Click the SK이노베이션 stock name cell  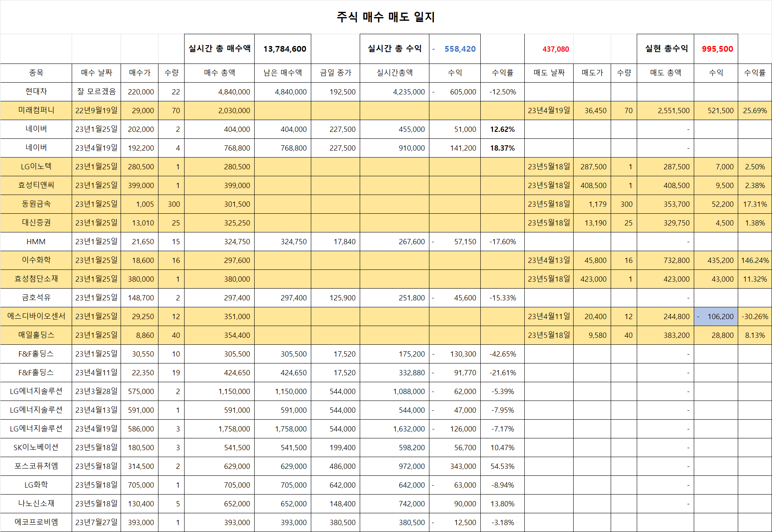pyautogui.click(x=36, y=447)
